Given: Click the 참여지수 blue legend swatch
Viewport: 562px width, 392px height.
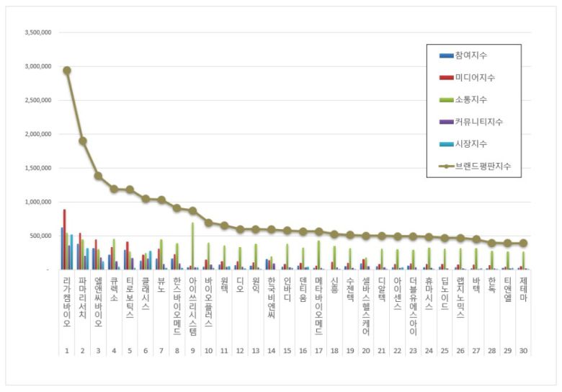Looking at the screenshot, I should (x=445, y=55).
